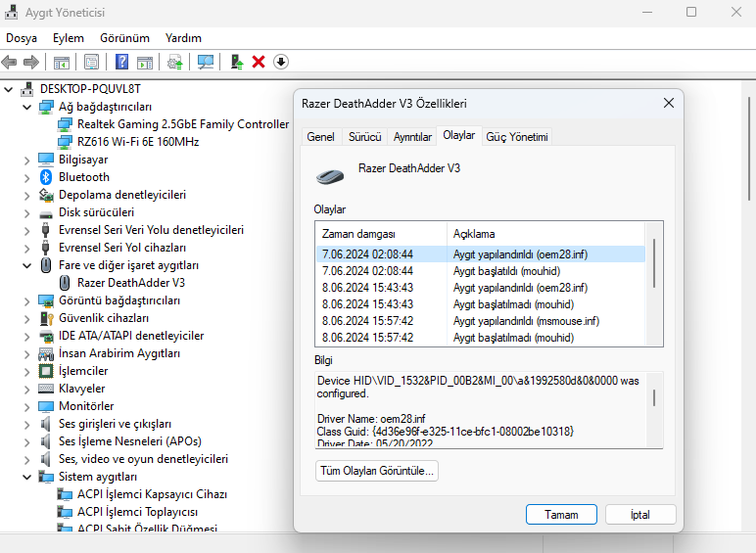The image size is (756, 553).
Task: Select event 'Aygıt başlatıldı (mouhid)'
Action: tap(480, 271)
